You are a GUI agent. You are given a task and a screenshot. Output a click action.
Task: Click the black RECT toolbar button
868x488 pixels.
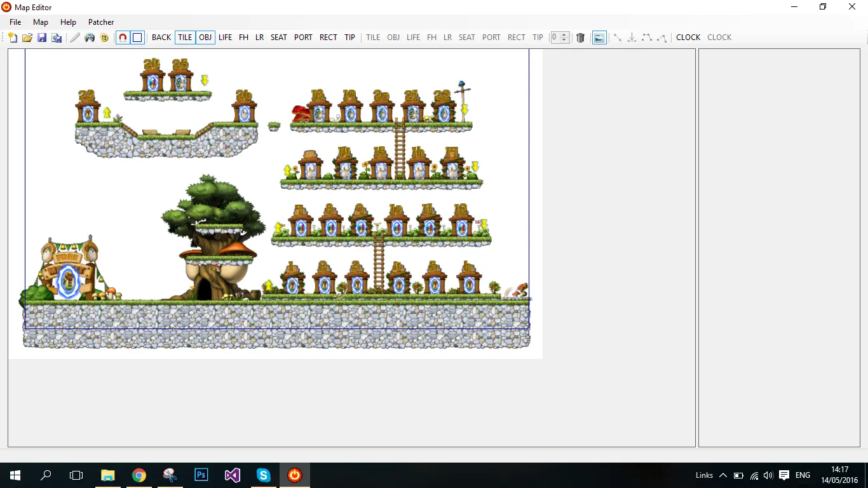click(x=329, y=37)
